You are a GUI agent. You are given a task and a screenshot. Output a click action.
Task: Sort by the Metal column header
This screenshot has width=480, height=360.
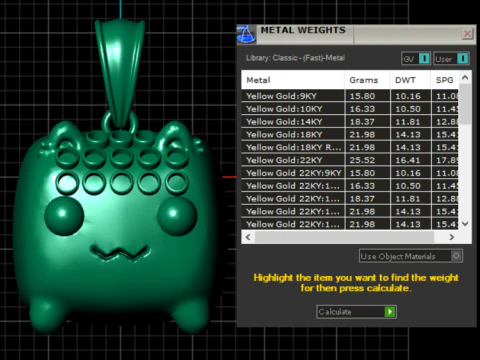[293, 80]
